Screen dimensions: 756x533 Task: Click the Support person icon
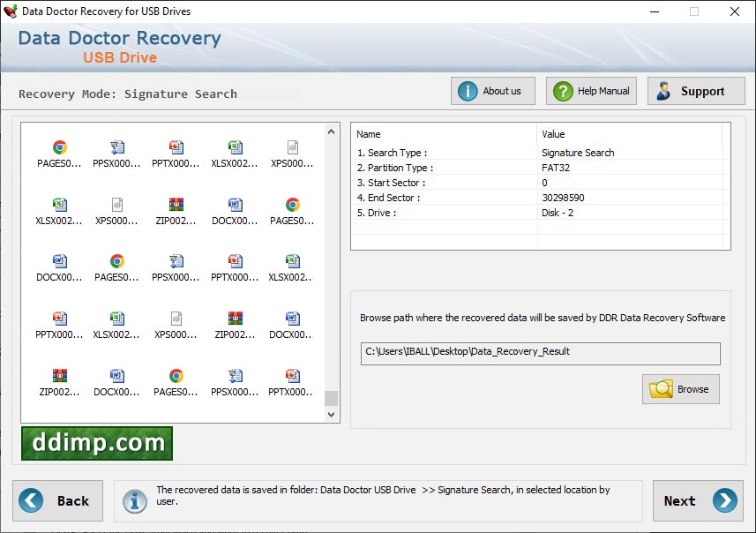click(x=664, y=90)
